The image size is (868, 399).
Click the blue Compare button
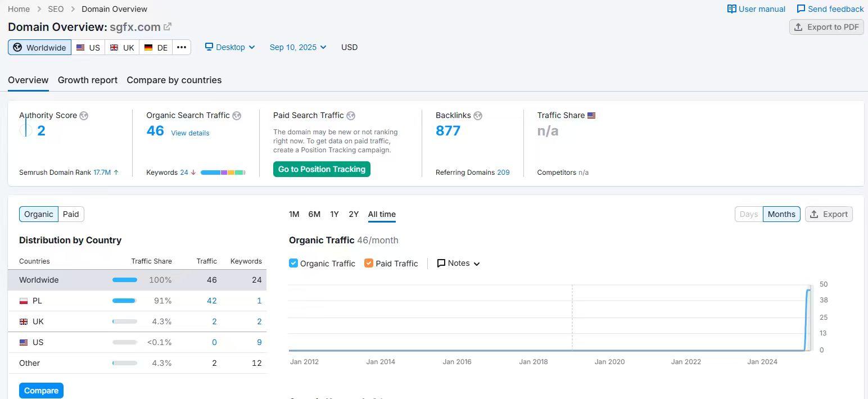41,391
